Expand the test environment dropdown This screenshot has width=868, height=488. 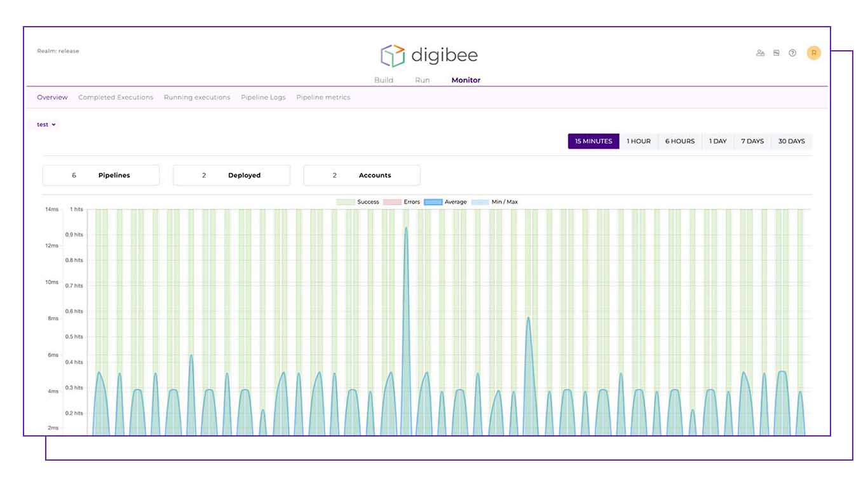[46, 125]
